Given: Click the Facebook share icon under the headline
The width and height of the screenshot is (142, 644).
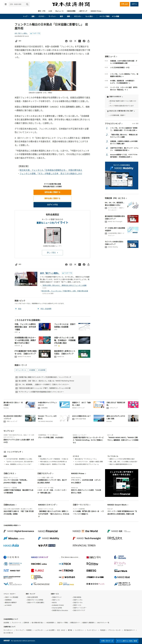Looking at the screenshot, I should [x=84, y=41].
